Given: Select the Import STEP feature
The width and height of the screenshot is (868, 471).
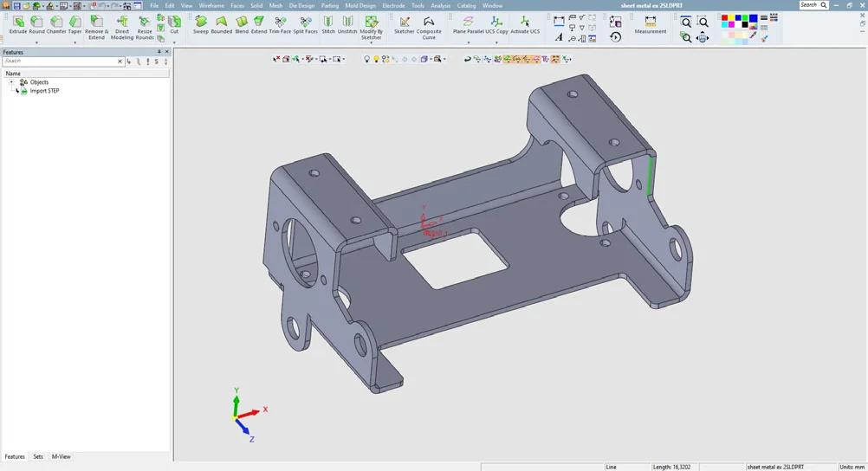Looking at the screenshot, I should click(44, 91).
